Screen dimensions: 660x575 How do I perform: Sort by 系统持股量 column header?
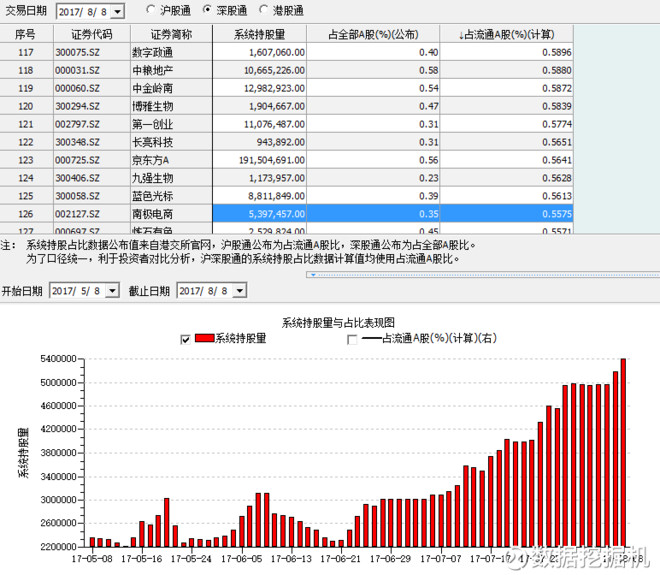(261, 34)
